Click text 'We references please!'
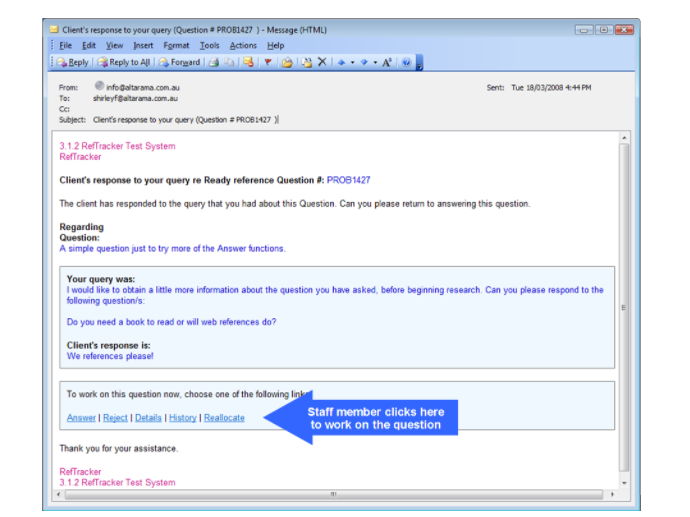Screen dimensions: 690x517 pos(110,356)
